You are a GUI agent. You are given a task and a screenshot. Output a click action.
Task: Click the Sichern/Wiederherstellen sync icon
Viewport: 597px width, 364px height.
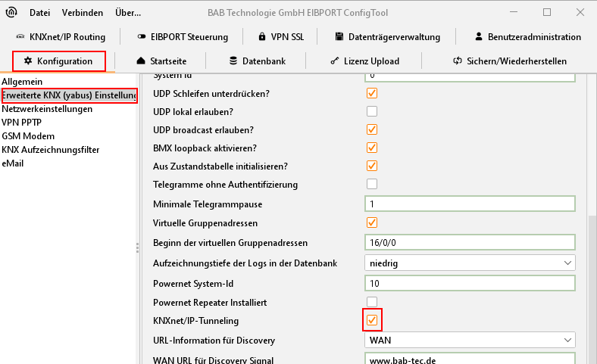(x=457, y=61)
